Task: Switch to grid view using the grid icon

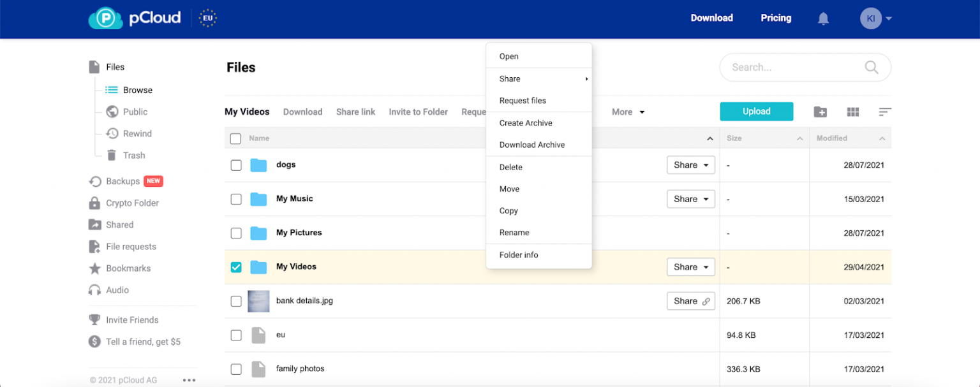Action: 853,112
